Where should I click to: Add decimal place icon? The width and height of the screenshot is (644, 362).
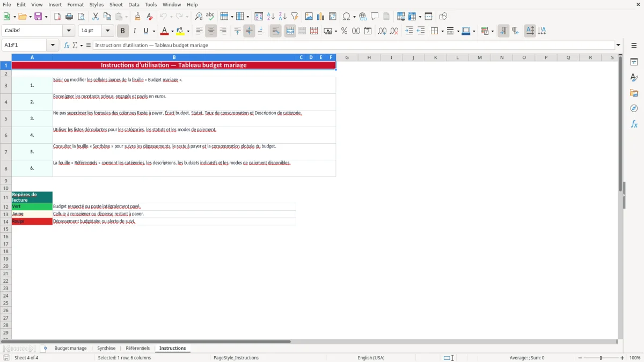tap(382, 31)
